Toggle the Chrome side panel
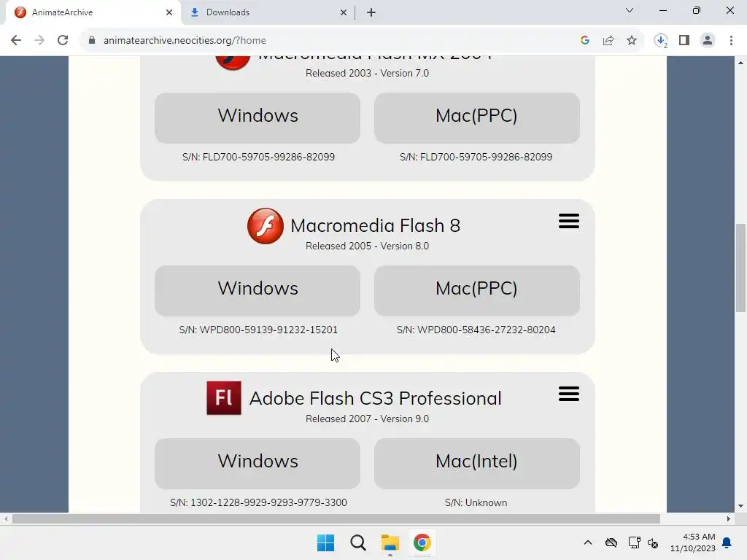Screen dimensions: 747x560 tap(684, 41)
